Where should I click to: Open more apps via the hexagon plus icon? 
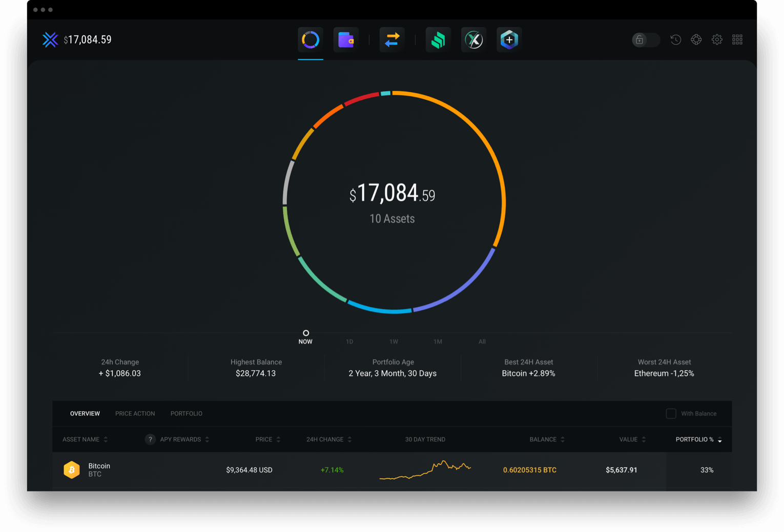tap(509, 39)
